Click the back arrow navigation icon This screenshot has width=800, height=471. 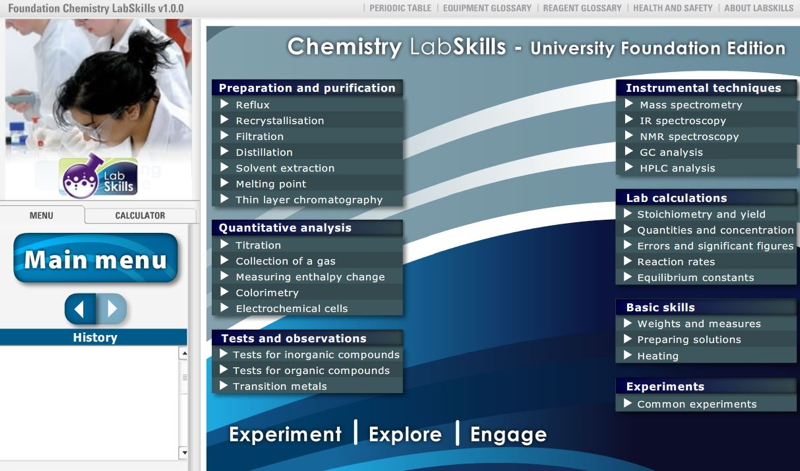tap(81, 309)
